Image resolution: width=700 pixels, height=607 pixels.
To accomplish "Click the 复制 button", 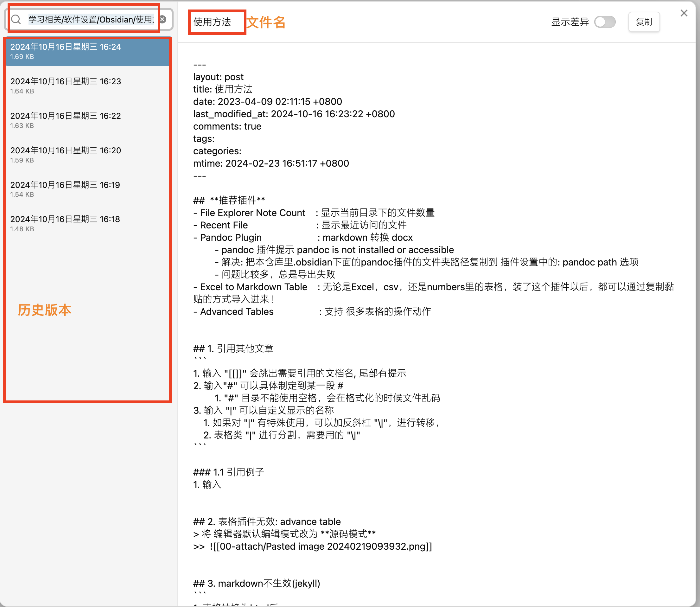I will 644,22.
